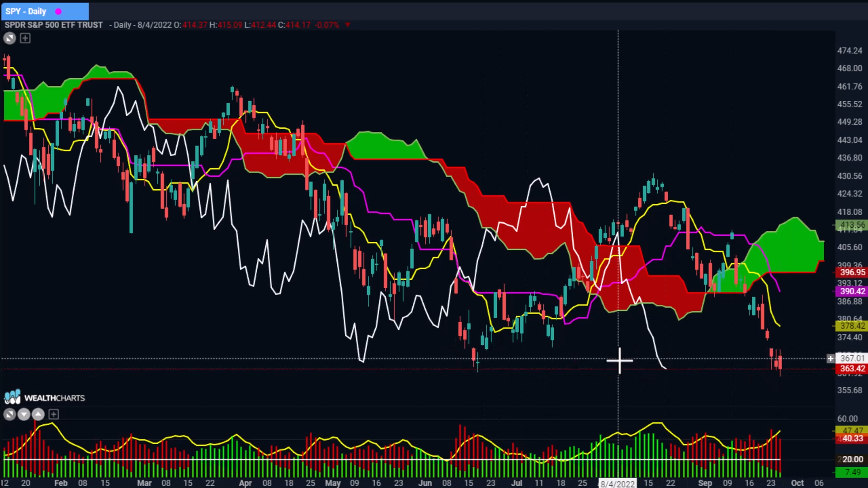The image size is (868, 488).
Task: Click the Close value 414.17 in header
Action: click(x=298, y=25)
